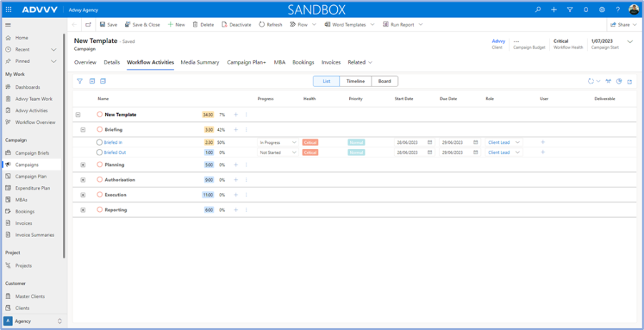Click the Save & Close button
This screenshot has width=644, height=330.
point(142,24)
